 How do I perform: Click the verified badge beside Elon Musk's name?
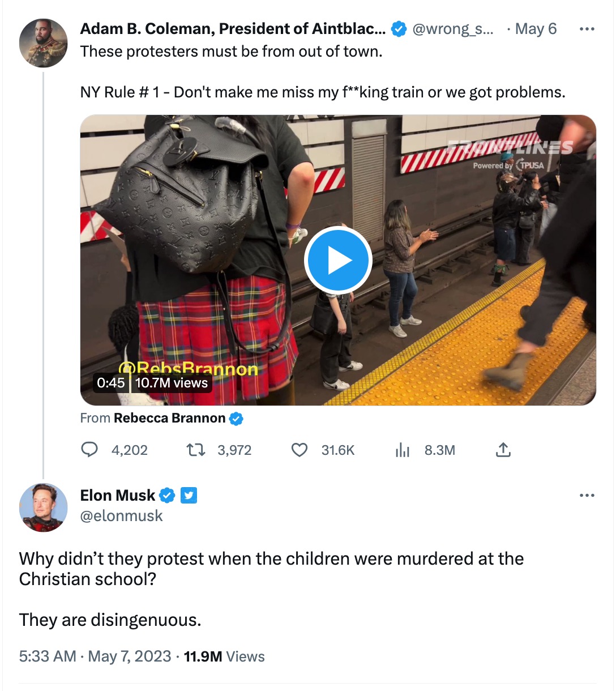166,495
